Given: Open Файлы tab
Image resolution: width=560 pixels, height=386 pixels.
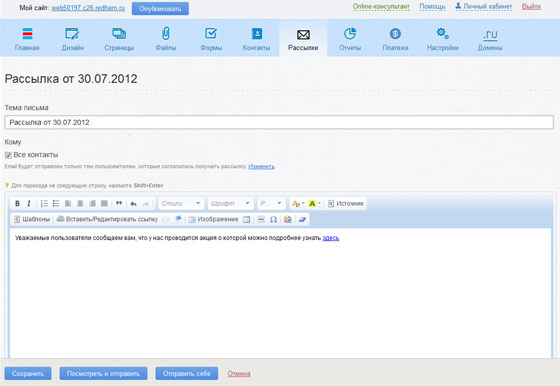Looking at the screenshot, I should click(x=166, y=39).
